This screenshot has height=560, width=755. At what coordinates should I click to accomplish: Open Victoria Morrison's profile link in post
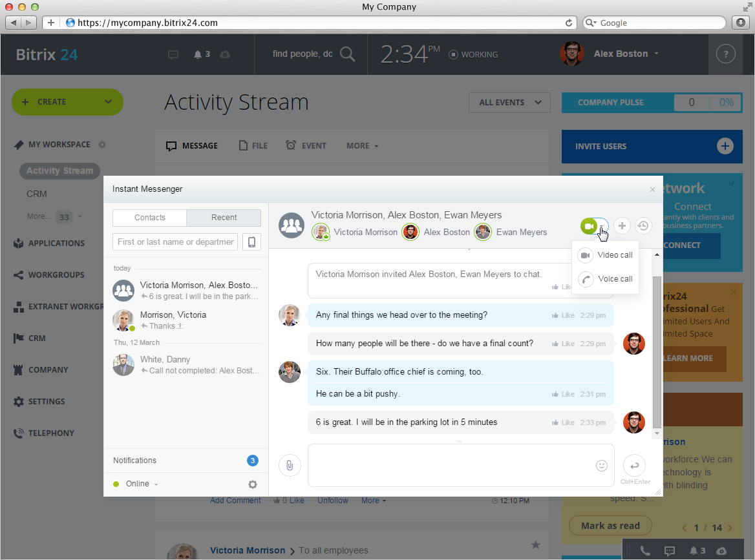click(248, 550)
